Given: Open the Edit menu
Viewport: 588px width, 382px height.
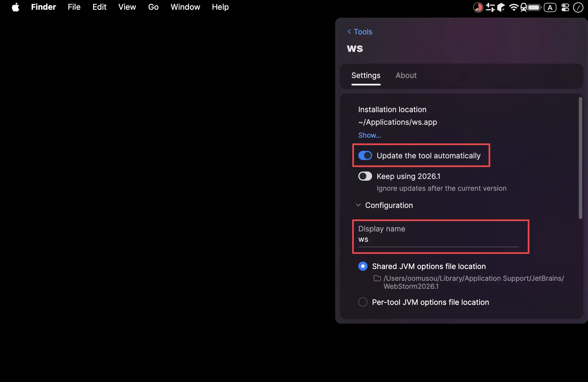Looking at the screenshot, I should 99,7.
